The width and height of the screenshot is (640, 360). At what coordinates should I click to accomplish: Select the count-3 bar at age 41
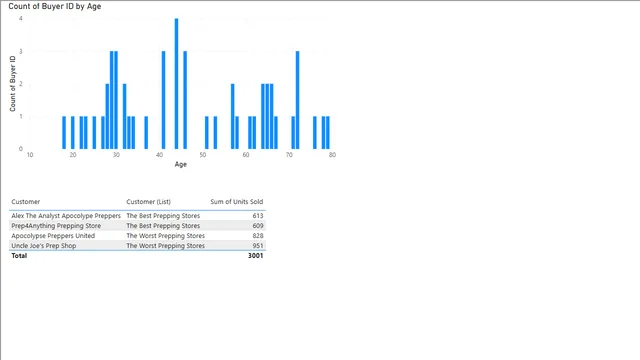pos(164,100)
